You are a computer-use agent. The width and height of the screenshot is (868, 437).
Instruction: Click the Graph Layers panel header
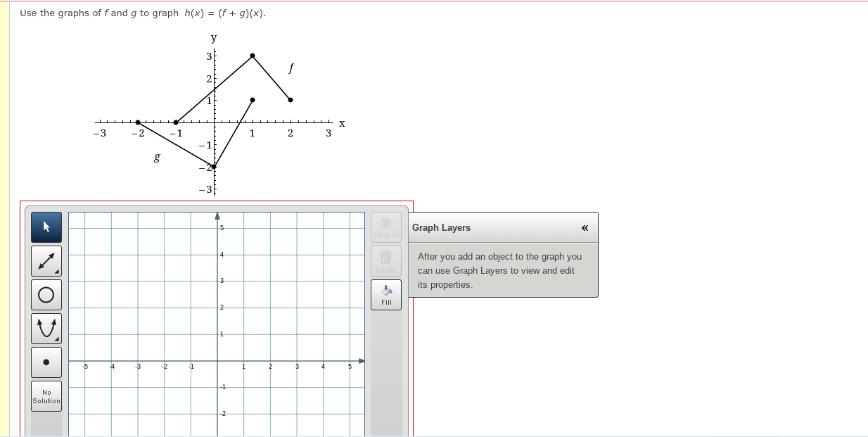click(503, 227)
